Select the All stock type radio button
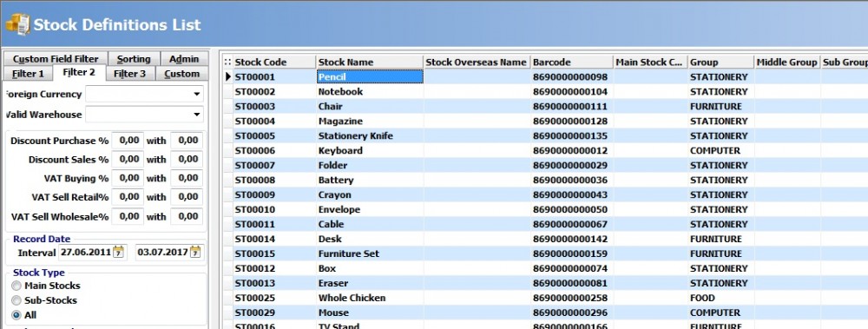868x329 pixels. click(16, 315)
